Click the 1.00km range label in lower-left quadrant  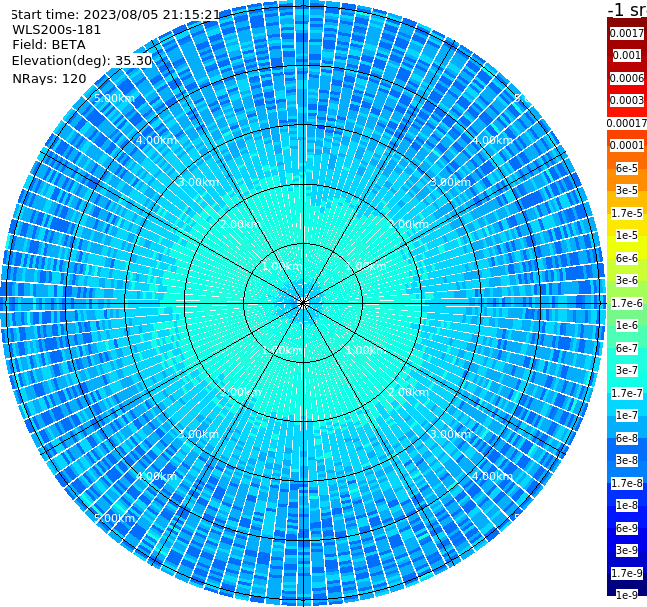point(283,350)
